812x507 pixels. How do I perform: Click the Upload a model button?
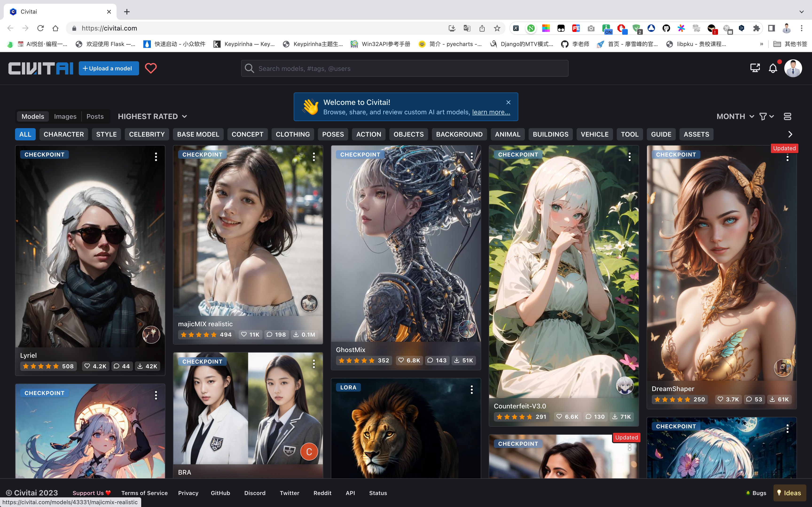pyautogui.click(x=109, y=68)
